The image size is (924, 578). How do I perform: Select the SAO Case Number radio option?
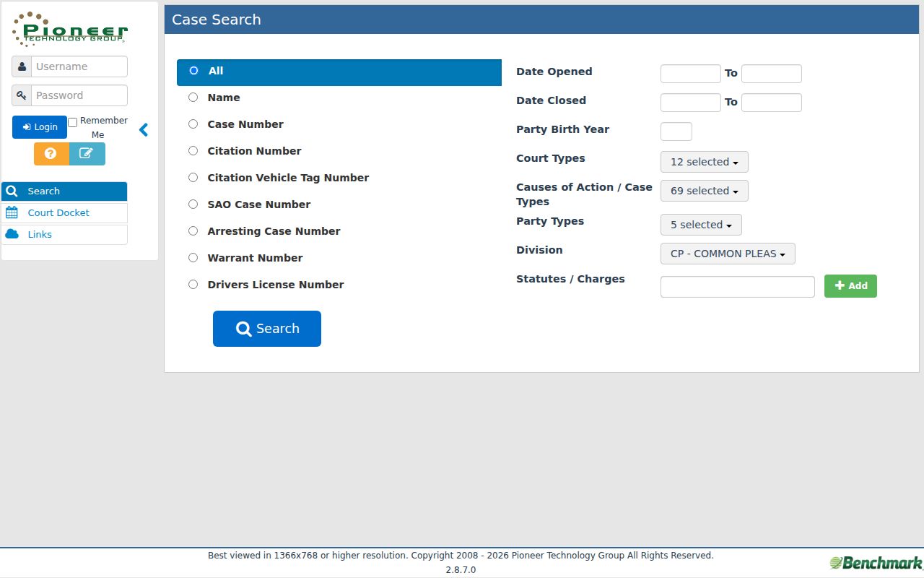[x=193, y=204]
